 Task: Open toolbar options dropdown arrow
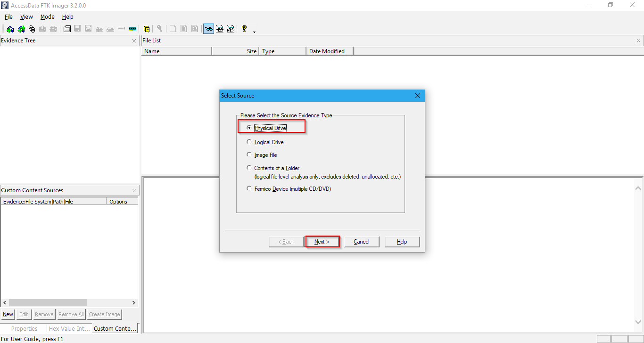click(255, 32)
